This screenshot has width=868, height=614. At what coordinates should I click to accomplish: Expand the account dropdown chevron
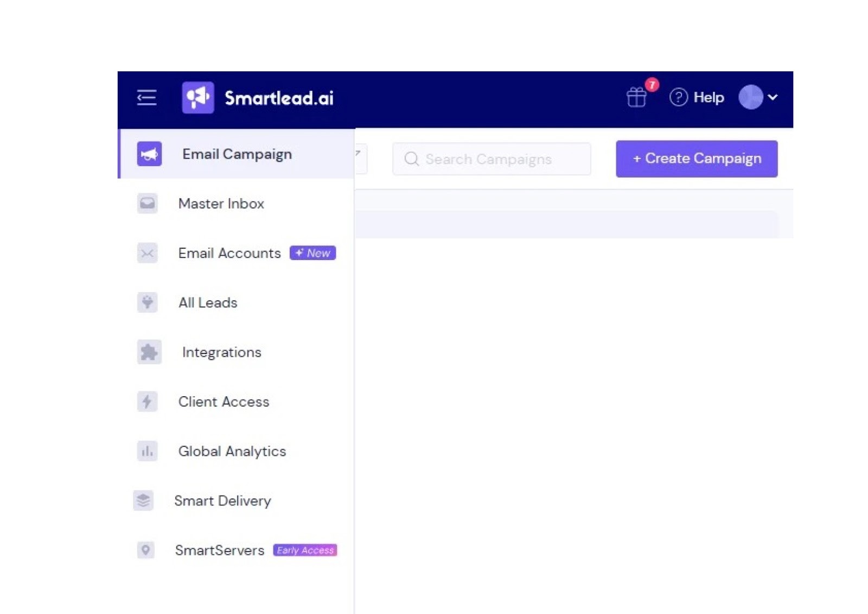coord(773,98)
